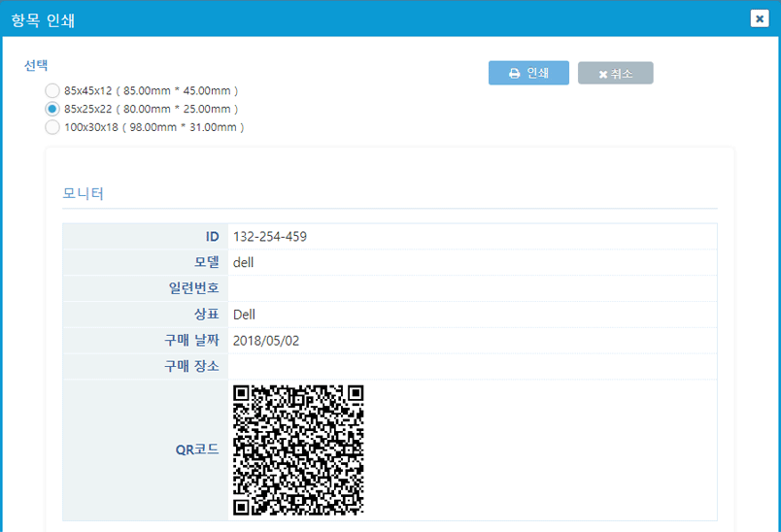Click the 모니터 section heading
Image resolution: width=781 pixels, height=532 pixels.
(x=84, y=193)
